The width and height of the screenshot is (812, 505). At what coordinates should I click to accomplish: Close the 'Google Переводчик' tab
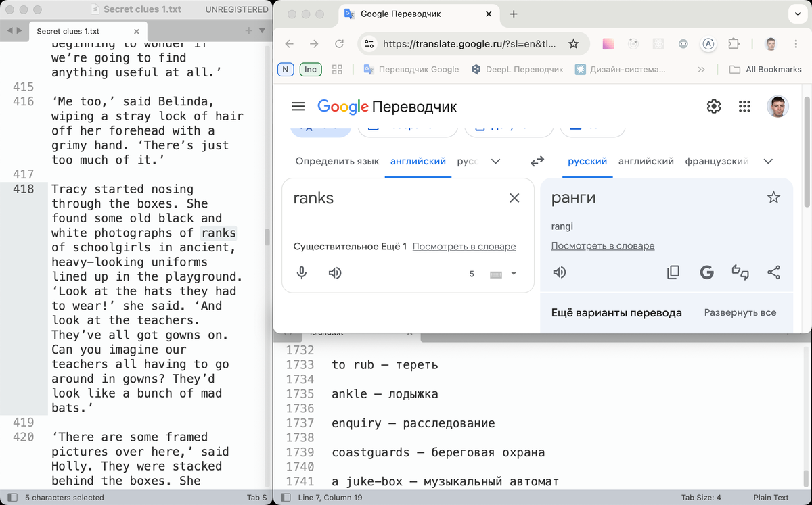point(489,14)
